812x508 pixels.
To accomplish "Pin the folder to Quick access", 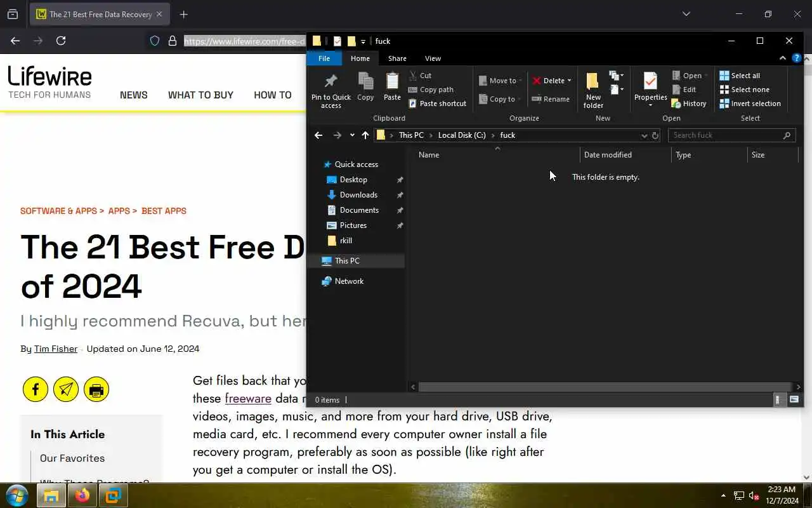I will tap(331, 90).
